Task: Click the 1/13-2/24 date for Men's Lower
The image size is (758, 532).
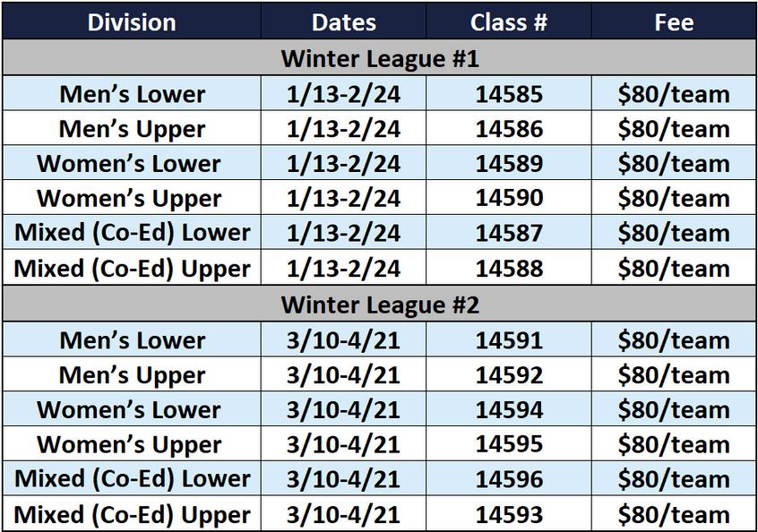Action: tap(344, 94)
